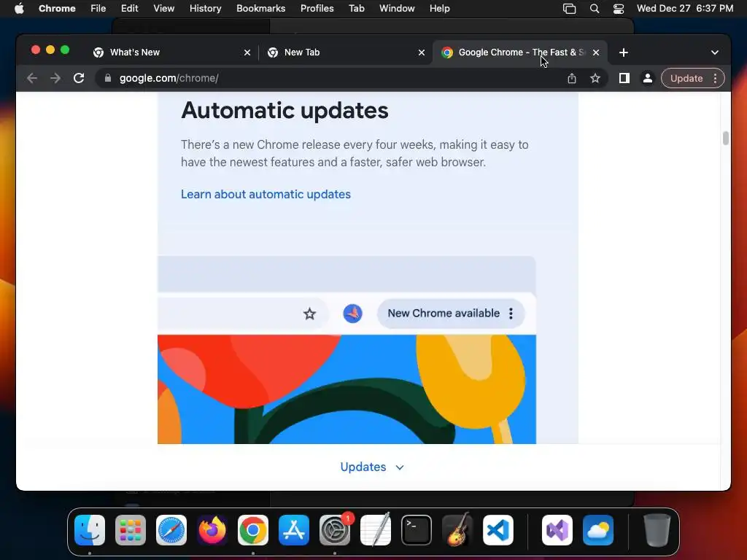The height and width of the screenshot is (560, 747).
Task: Open the Profiles menu
Action: 317,8
